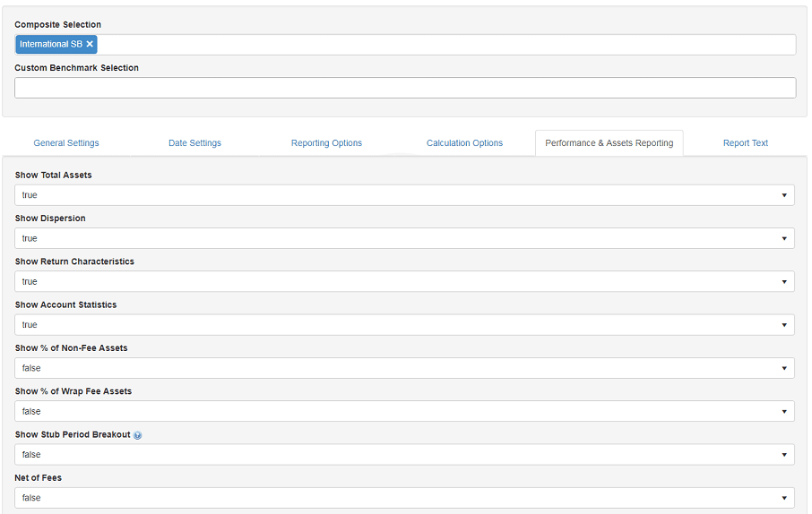Switch to the Report Text tab
This screenshot has height=514, width=812.
[746, 143]
